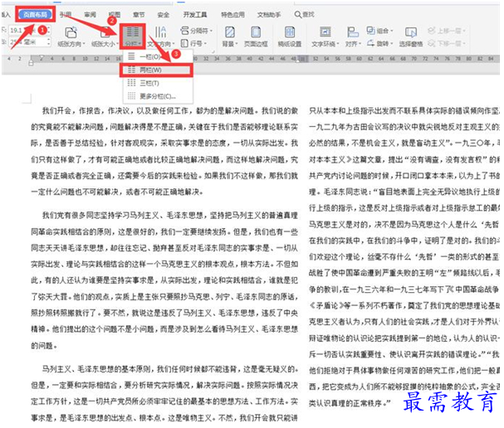Switch to the 页面布局 tab
The height and width of the screenshot is (428, 504).
(x=35, y=14)
